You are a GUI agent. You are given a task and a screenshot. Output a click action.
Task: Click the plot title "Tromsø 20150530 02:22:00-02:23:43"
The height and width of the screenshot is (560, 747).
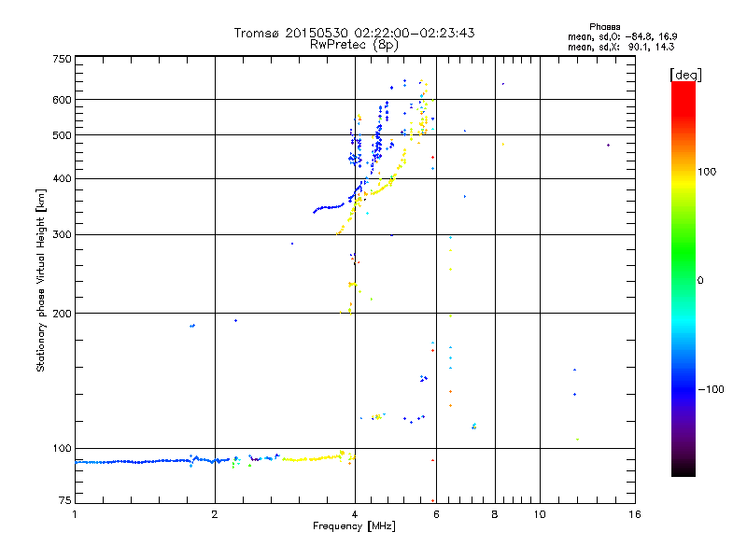pos(354,33)
